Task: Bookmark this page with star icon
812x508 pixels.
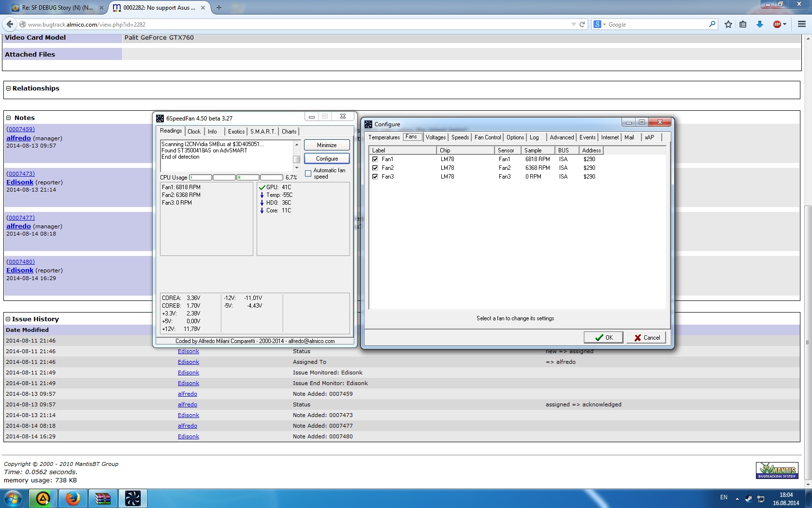Action: (728, 24)
